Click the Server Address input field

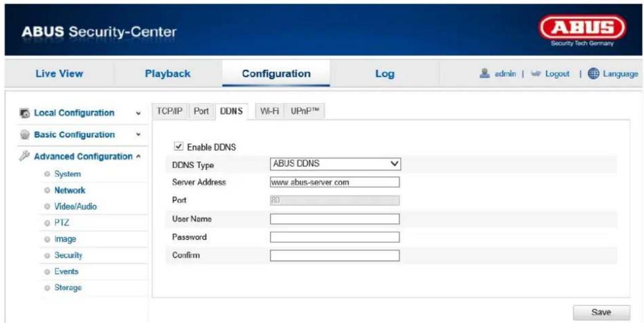[x=335, y=182]
